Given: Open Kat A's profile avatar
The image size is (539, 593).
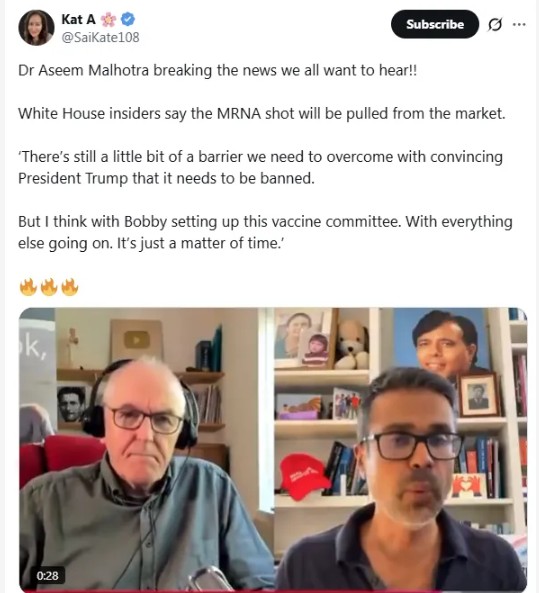Looking at the screenshot, I should (x=36, y=28).
